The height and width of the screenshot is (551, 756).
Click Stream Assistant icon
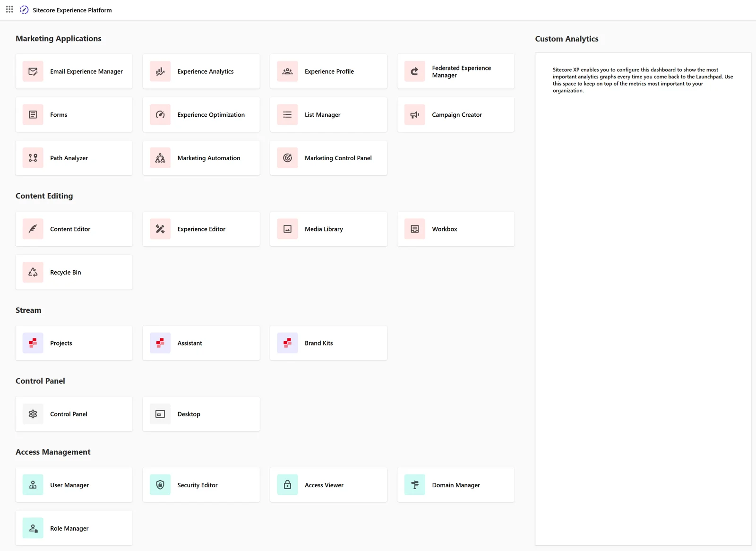point(160,343)
